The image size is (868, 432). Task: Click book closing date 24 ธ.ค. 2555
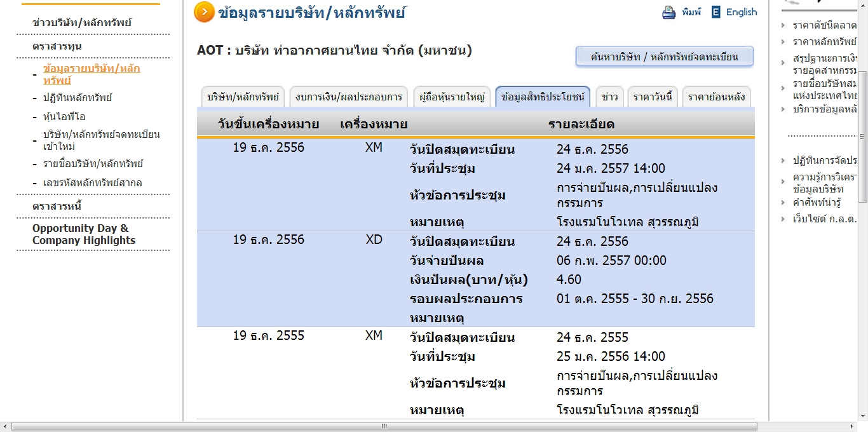(592, 338)
